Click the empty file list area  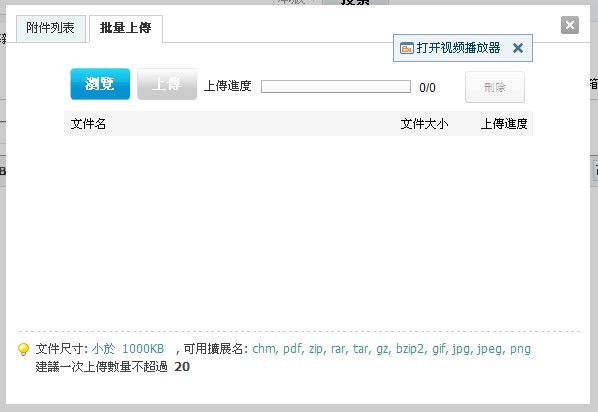click(x=298, y=229)
